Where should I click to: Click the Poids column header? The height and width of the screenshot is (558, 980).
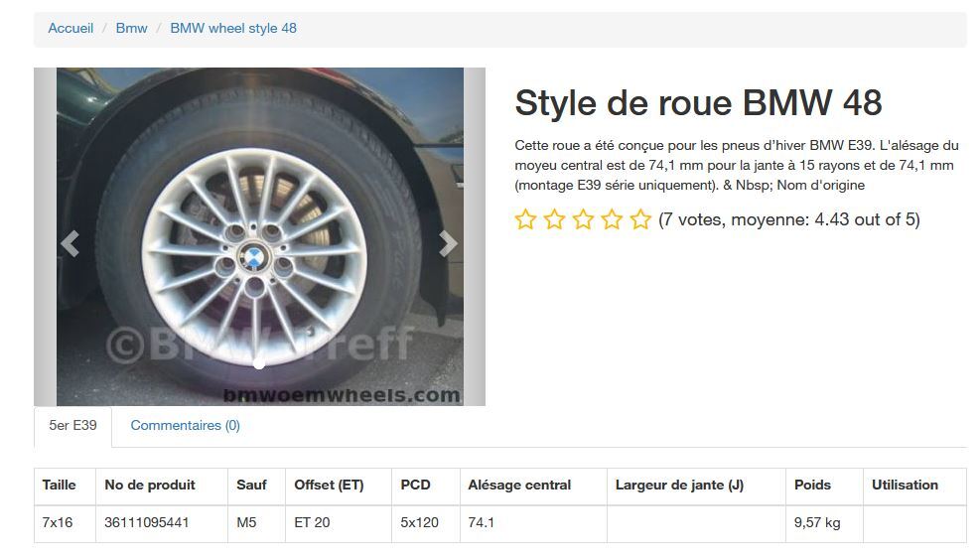pyautogui.click(x=812, y=485)
